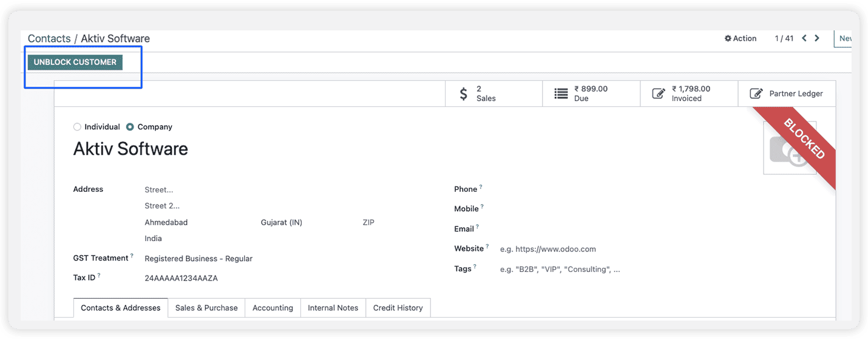This screenshot has width=868, height=354.
Task: Click the Aktiv Software breadcrumb text
Action: [115, 38]
